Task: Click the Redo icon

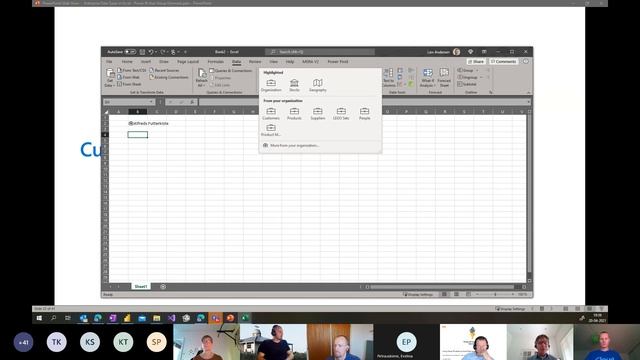Action: click(162, 52)
